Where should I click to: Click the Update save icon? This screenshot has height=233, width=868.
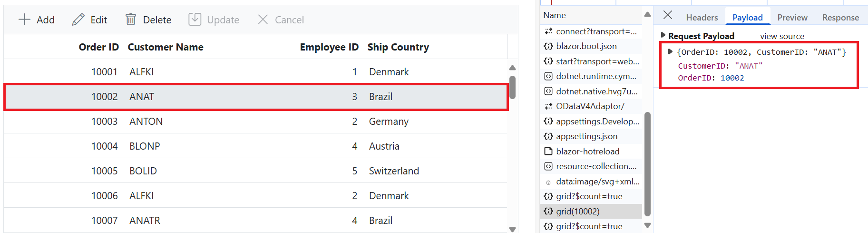195,20
